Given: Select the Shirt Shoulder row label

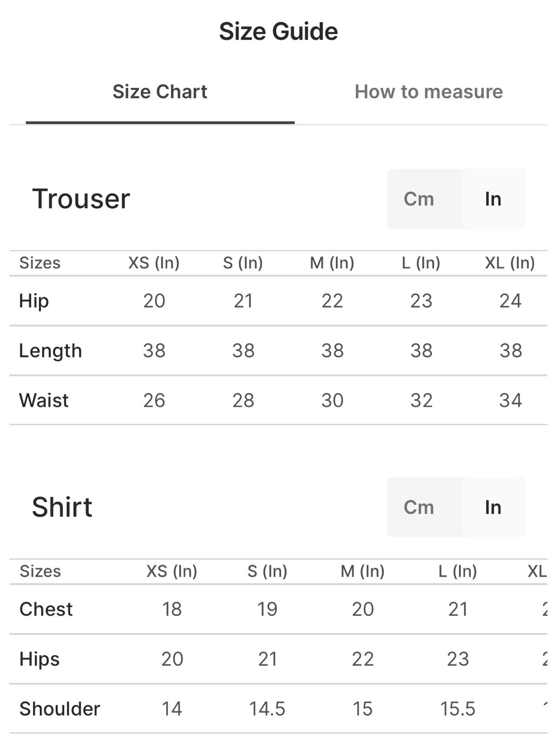Looking at the screenshot, I should 59,709.
